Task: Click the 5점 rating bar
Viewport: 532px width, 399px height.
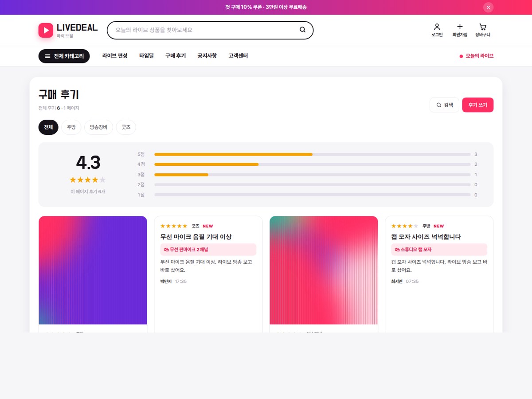Action: click(x=313, y=154)
